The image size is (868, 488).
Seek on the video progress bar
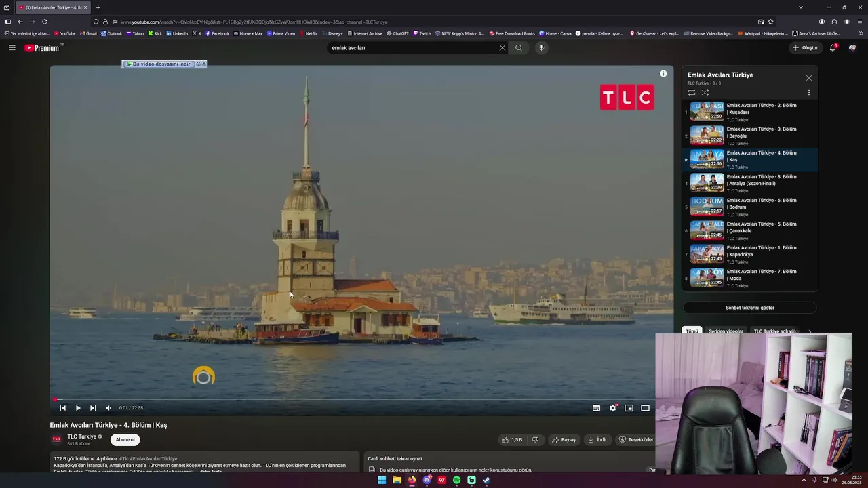point(353,399)
